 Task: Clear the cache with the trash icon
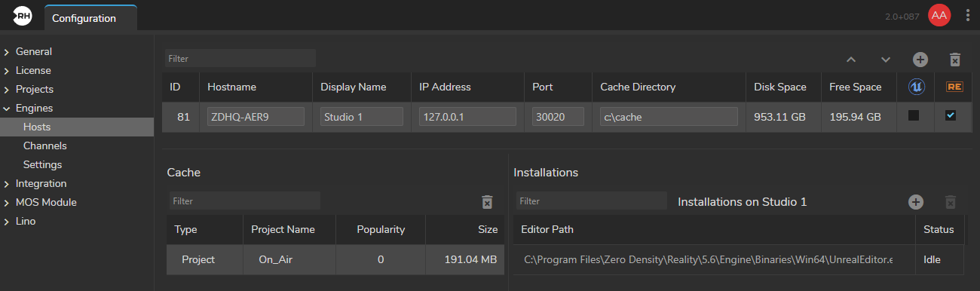tap(487, 201)
